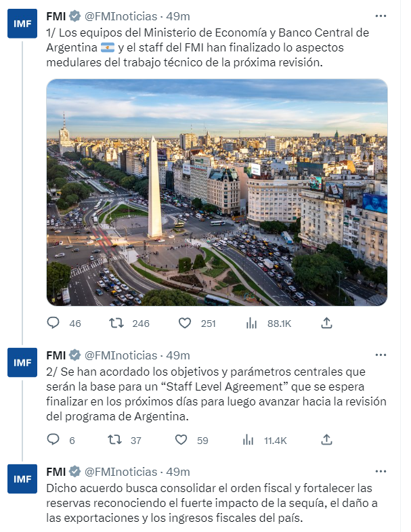411x532 pixels.
Task: Expand more options on third tweet
Action: pos(381,471)
